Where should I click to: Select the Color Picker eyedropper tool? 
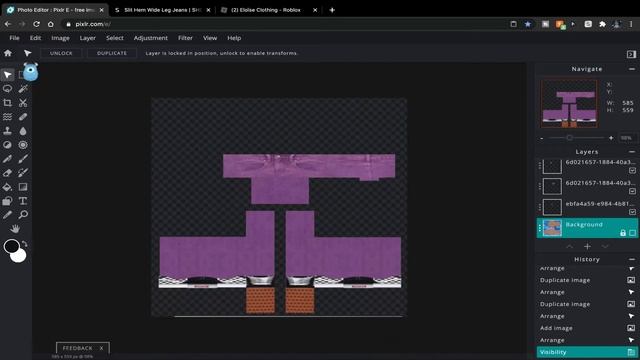pos(7,215)
